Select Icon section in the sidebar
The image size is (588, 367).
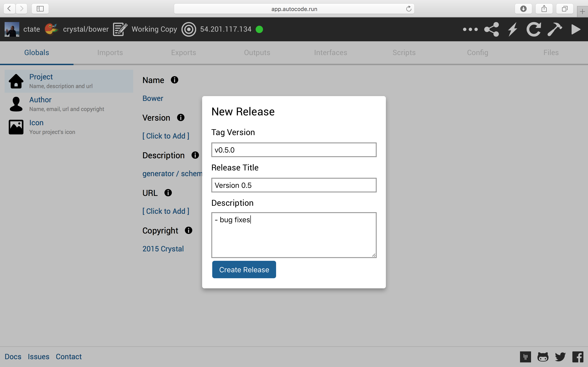tap(36, 123)
